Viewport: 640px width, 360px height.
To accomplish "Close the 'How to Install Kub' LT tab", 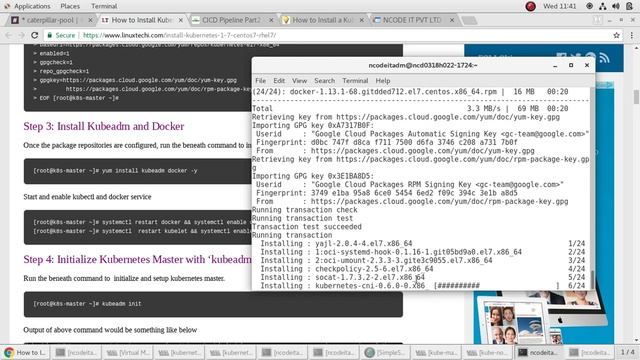I will (181, 20).
